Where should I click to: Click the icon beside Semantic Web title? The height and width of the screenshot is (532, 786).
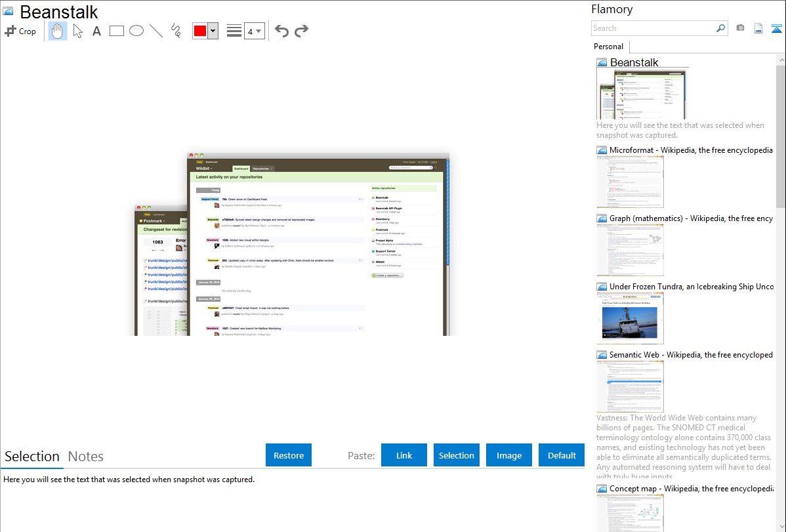click(x=602, y=355)
